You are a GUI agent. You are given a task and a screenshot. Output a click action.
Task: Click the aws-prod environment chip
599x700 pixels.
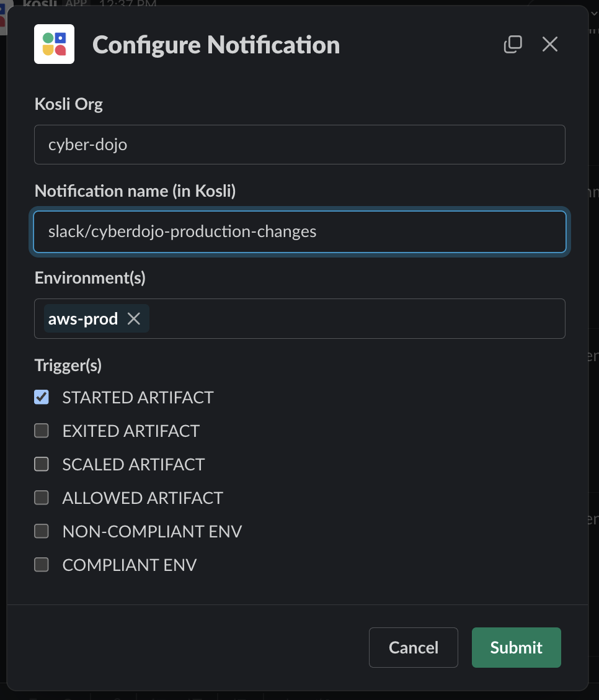83,319
